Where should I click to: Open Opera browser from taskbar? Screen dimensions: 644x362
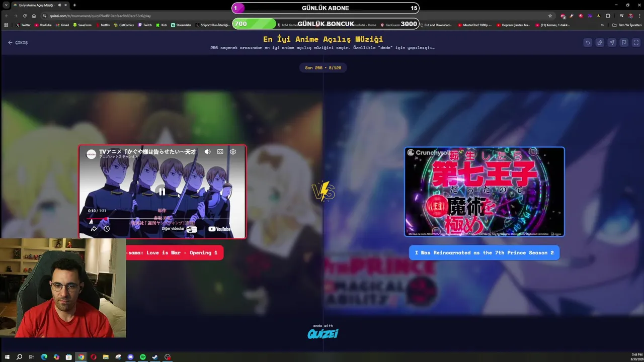[x=93, y=357]
